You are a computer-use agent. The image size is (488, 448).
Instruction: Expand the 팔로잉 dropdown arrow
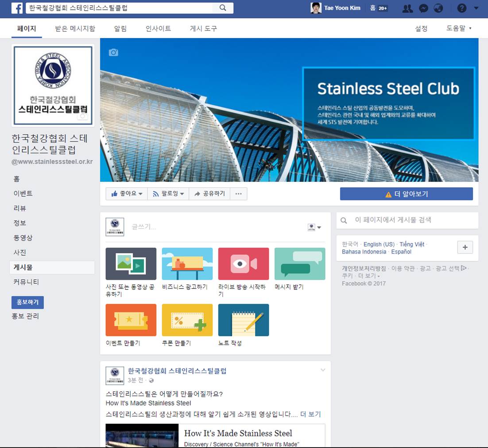click(x=182, y=193)
